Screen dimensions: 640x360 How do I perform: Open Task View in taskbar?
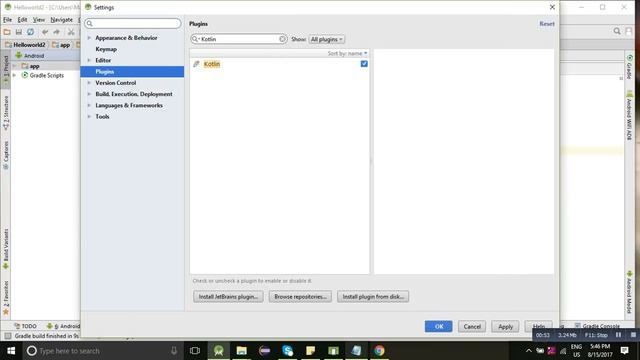click(195, 351)
